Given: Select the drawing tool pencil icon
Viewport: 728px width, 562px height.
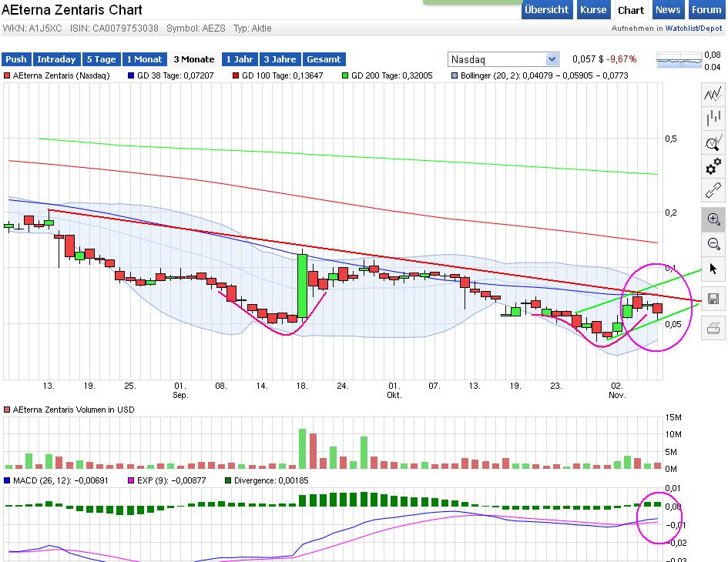Looking at the screenshot, I should click(x=713, y=190).
